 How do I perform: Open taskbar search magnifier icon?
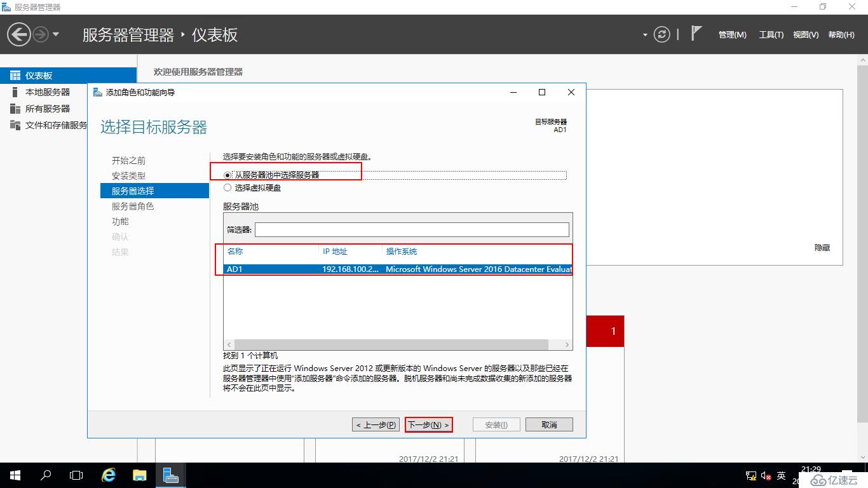click(46, 475)
